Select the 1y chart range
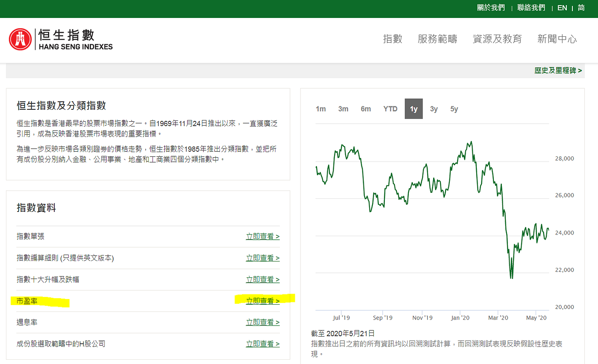 tap(413, 109)
